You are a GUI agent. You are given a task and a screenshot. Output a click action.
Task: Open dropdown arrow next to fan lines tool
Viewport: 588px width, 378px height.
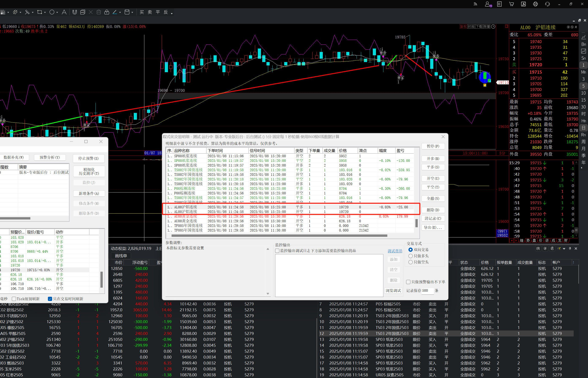point(8,12)
